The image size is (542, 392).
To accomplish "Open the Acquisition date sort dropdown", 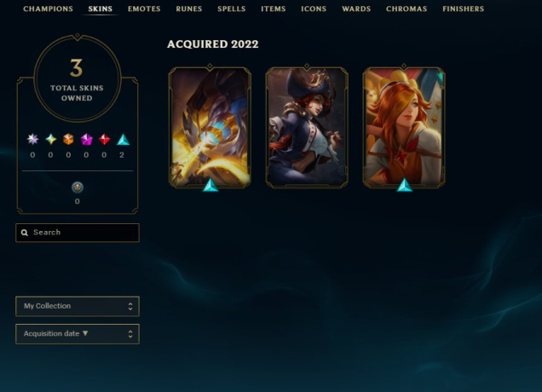I will pos(78,334).
